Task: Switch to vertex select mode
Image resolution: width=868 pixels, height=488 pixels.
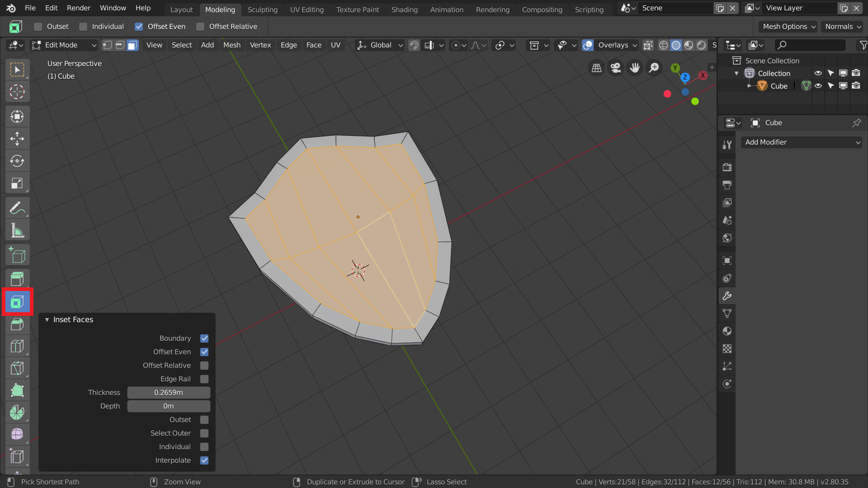Action: pyautogui.click(x=107, y=45)
